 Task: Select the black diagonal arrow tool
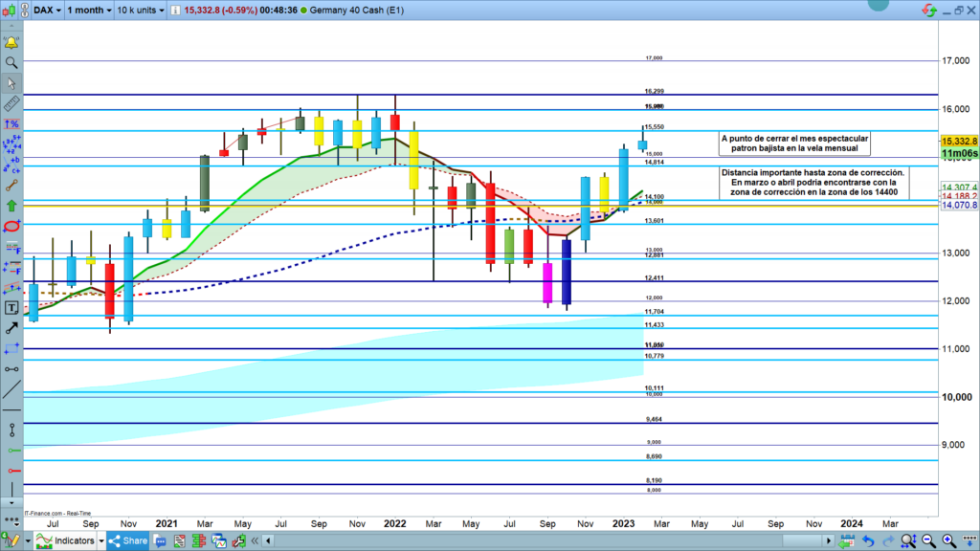coord(11,328)
